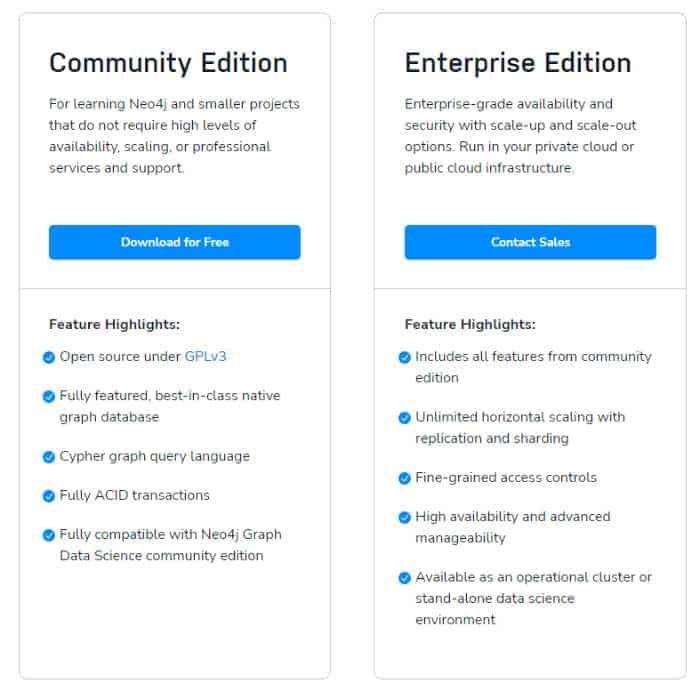Click checkmark icon next to Unlimited horizontal scaling
The height and width of the screenshot is (691, 700).
point(405,418)
